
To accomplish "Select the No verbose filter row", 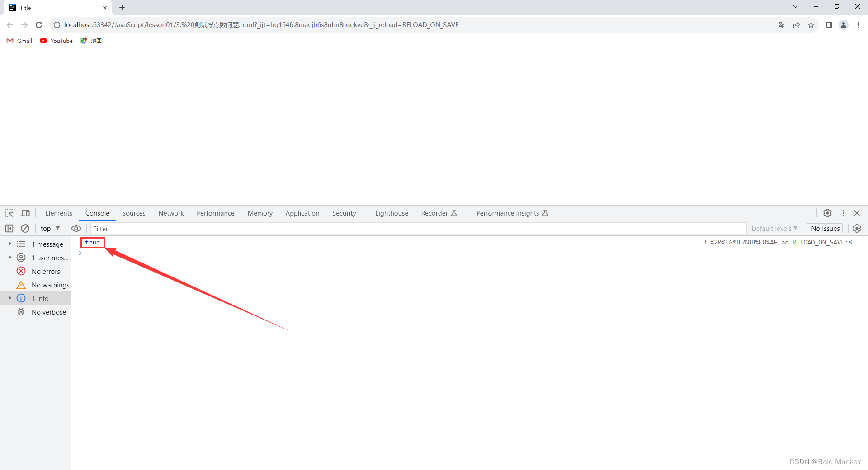I will [x=36, y=312].
